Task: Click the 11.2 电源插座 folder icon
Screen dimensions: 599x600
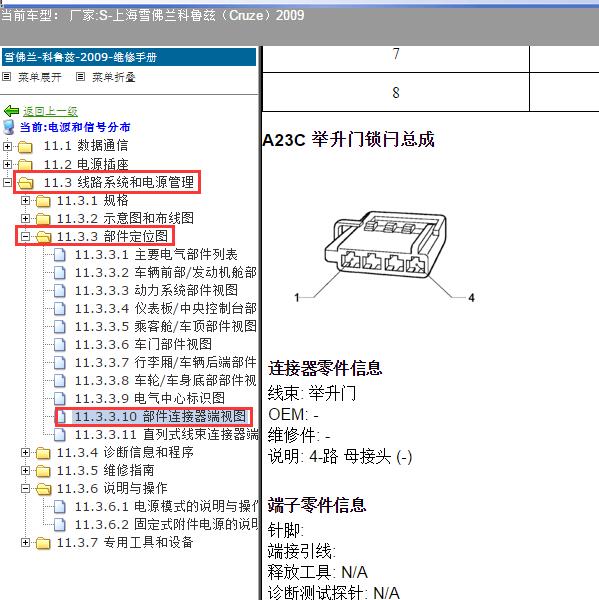Action: point(25,165)
